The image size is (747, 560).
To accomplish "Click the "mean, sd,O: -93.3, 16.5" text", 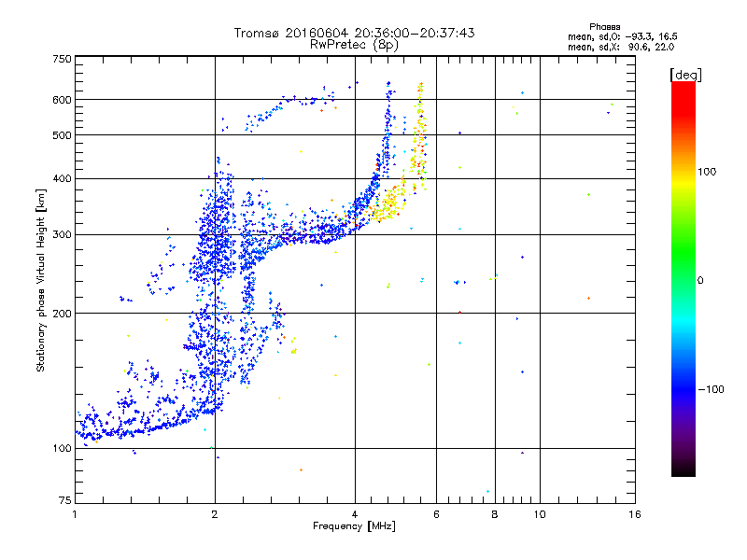I will [x=622, y=36].
